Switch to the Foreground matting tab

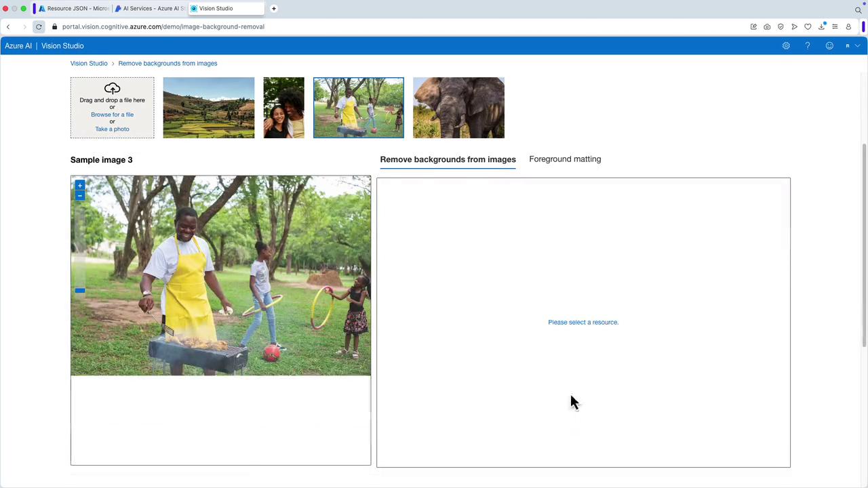[x=565, y=159]
